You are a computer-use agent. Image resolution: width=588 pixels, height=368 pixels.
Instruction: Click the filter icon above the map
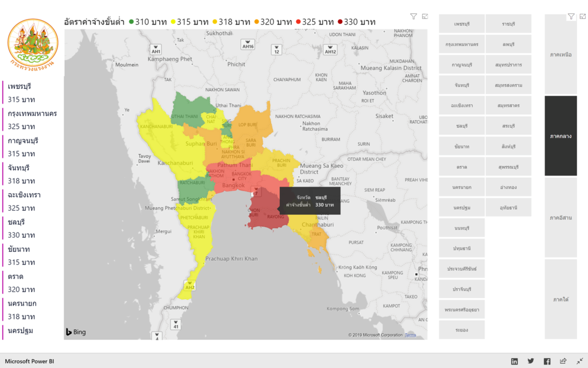(x=413, y=16)
